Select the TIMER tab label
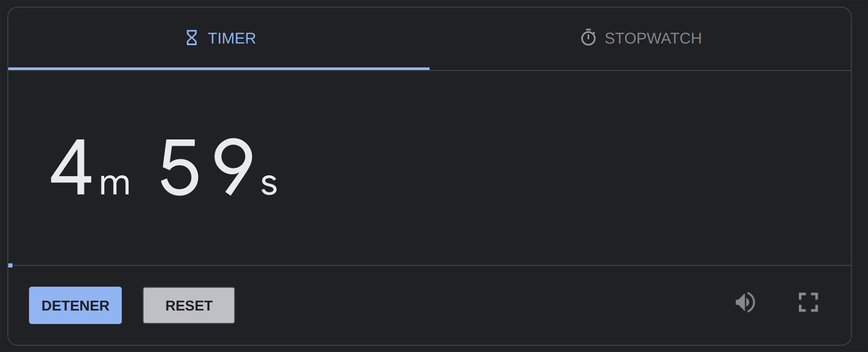The height and width of the screenshot is (352, 868). [232, 38]
